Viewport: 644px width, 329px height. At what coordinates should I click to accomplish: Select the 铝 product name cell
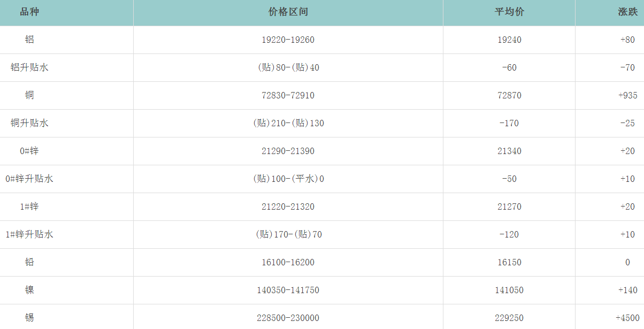coord(29,40)
